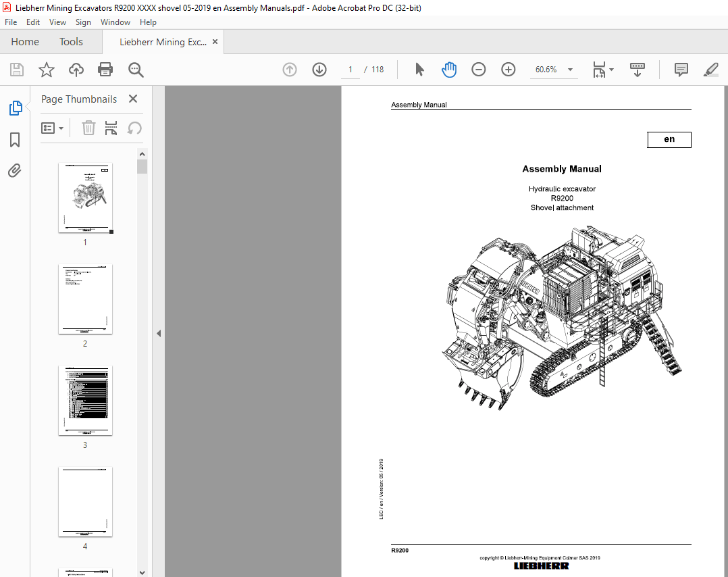The height and width of the screenshot is (577, 728).
Task: Switch to the Home tab
Action: click(25, 42)
